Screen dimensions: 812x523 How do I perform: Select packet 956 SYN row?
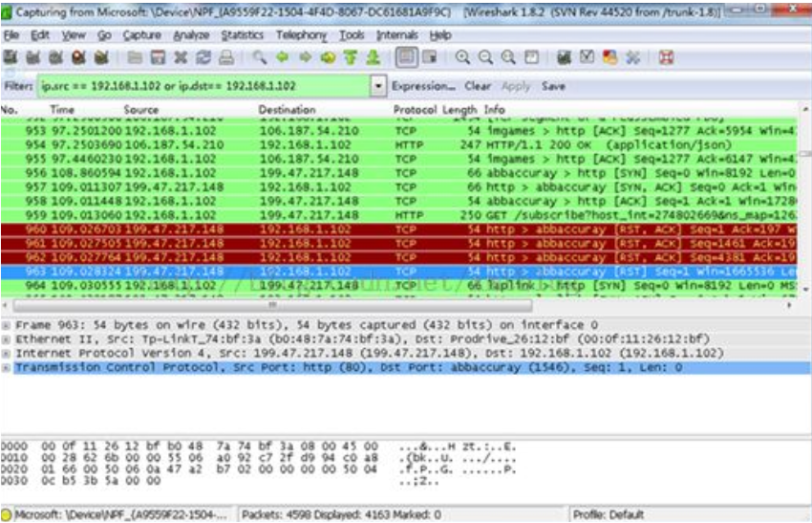coord(398,173)
